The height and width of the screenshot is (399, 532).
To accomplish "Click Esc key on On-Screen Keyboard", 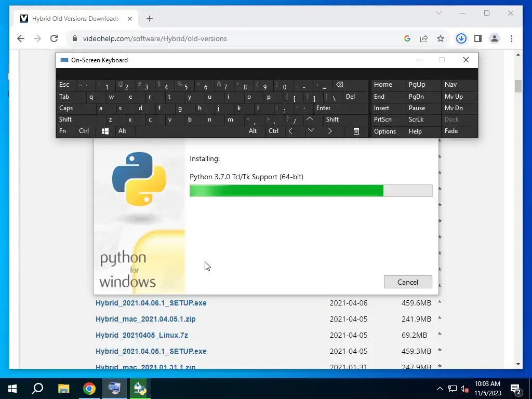I will [66, 85].
